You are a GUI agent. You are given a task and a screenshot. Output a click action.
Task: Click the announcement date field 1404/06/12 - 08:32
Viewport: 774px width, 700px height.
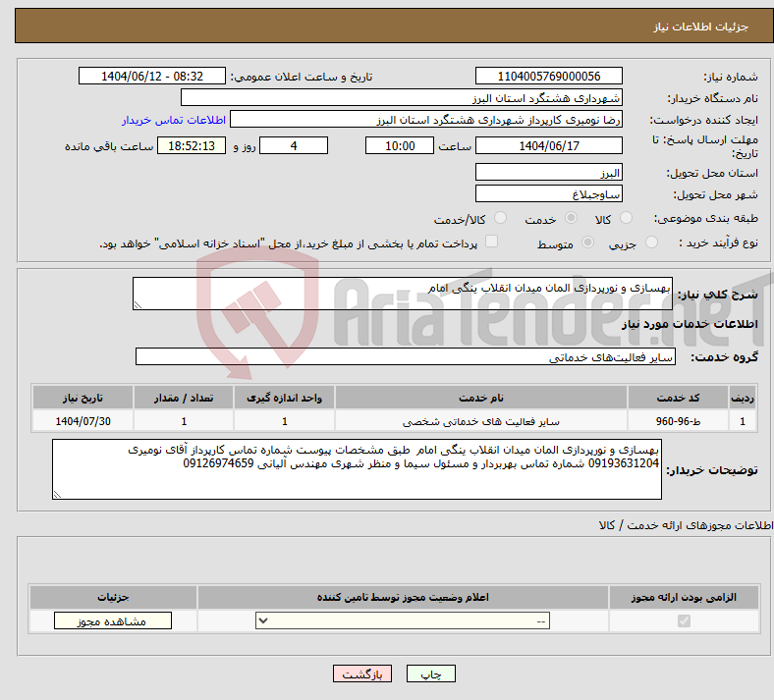(x=152, y=76)
